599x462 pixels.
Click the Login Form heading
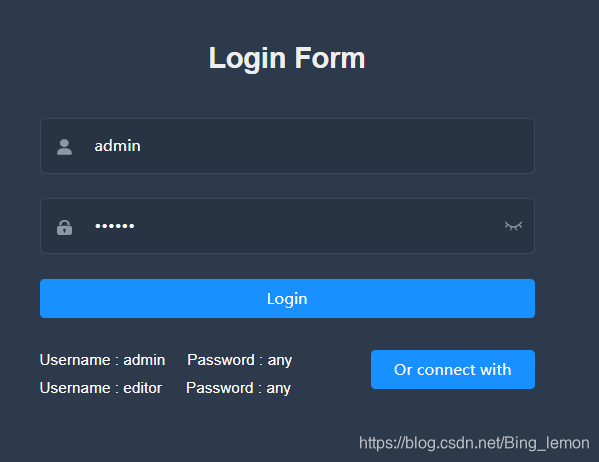tap(287, 58)
